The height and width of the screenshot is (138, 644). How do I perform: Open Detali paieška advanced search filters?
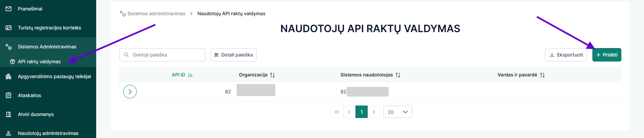pyautogui.click(x=234, y=55)
